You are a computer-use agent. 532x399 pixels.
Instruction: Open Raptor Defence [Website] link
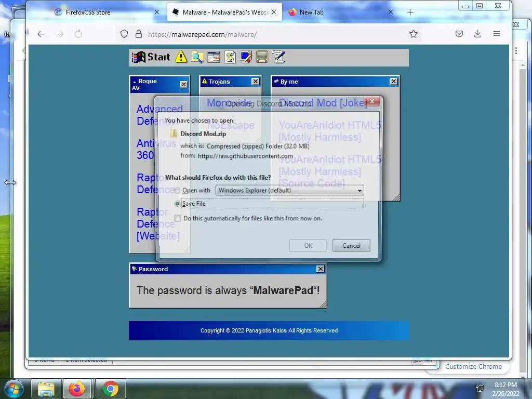pyautogui.click(x=157, y=224)
